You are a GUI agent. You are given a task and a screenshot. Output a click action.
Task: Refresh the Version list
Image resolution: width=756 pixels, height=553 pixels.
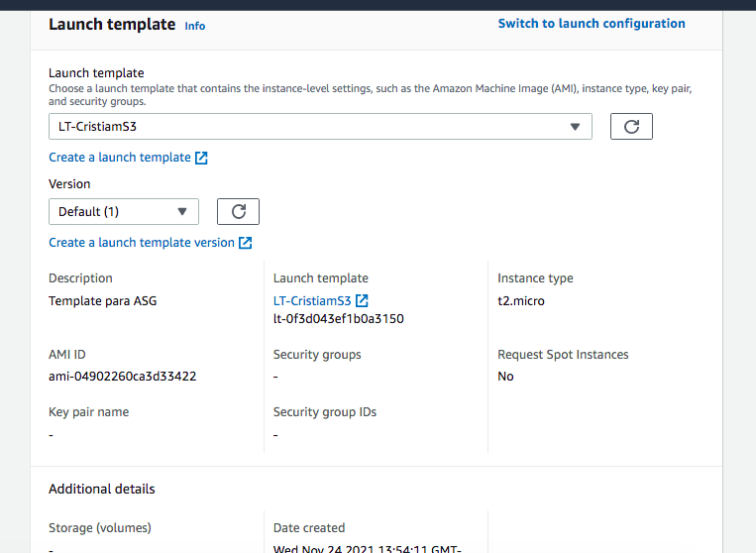click(238, 211)
